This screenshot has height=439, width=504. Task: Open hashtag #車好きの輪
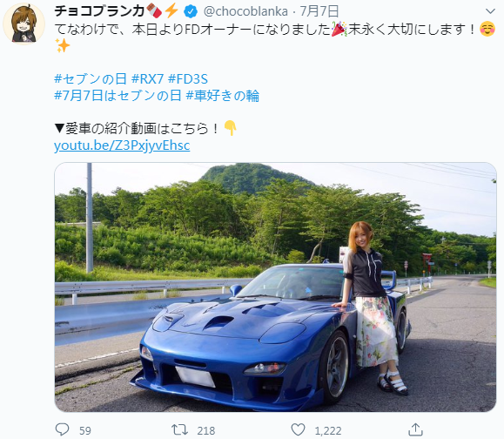click(223, 96)
